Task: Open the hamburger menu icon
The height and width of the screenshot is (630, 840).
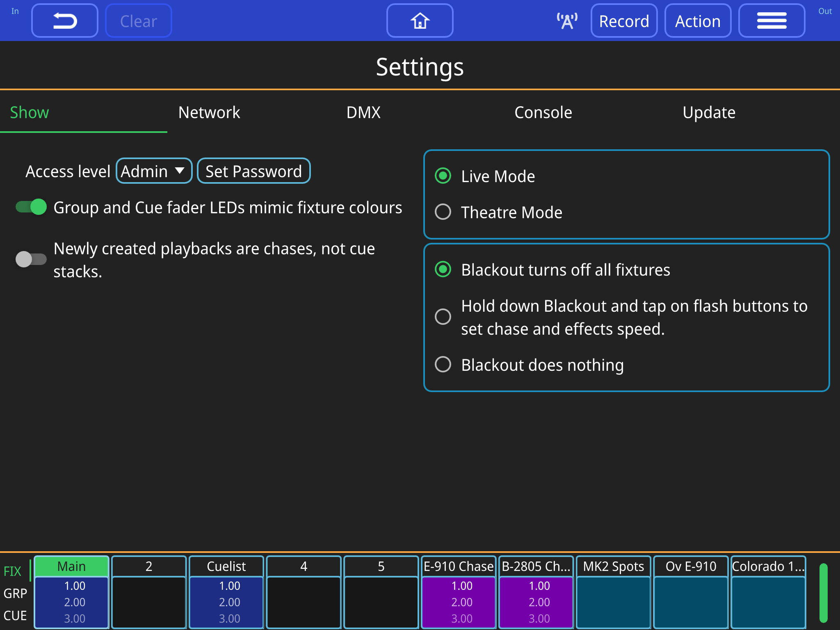Action: [x=772, y=20]
